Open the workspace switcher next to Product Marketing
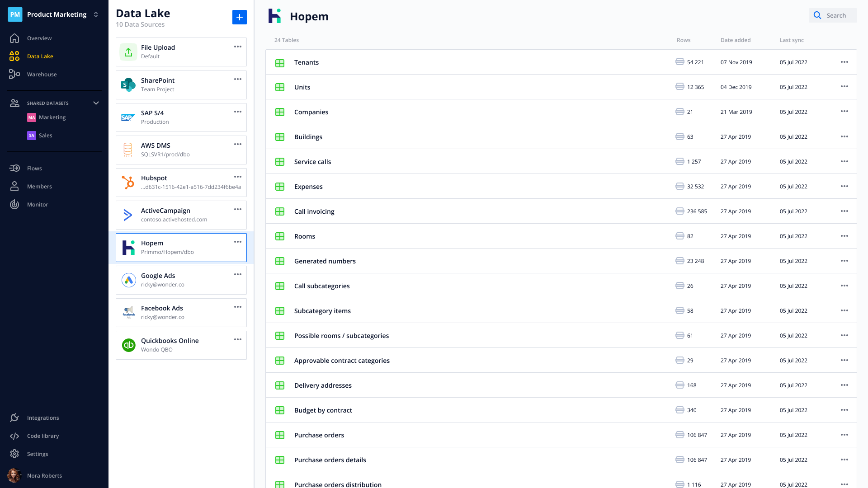This screenshot has height=488, width=868. (x=95, y=14)
